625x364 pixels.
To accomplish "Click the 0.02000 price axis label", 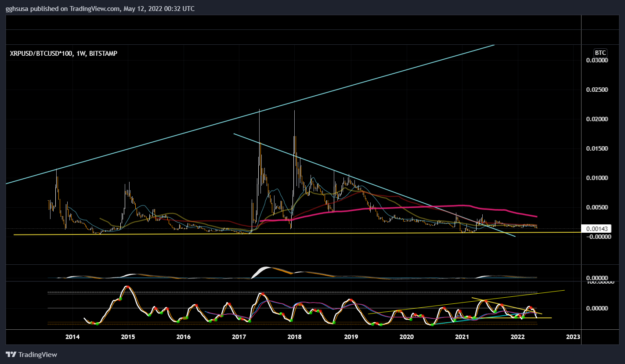I will [x=597, y=119].
